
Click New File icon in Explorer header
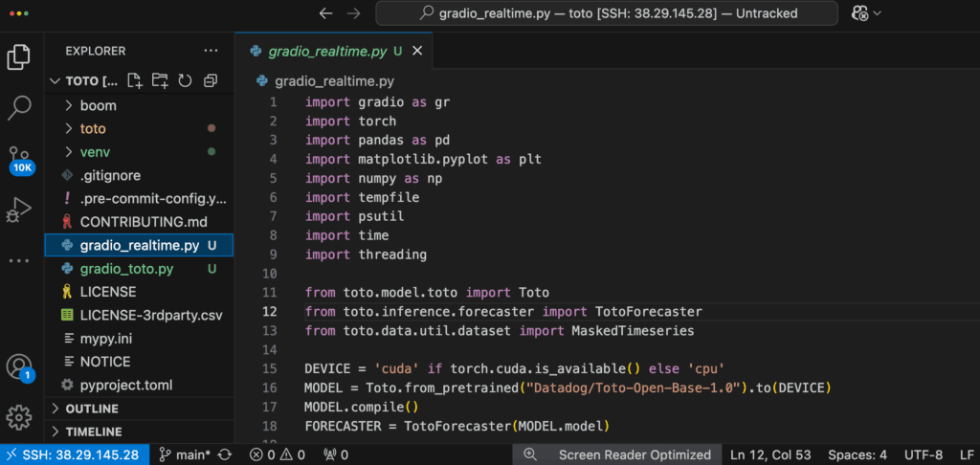coord(135,80)
